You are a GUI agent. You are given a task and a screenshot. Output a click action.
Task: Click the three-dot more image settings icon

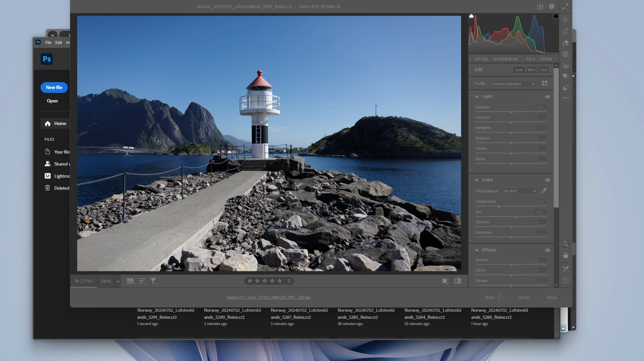point(565,98)
